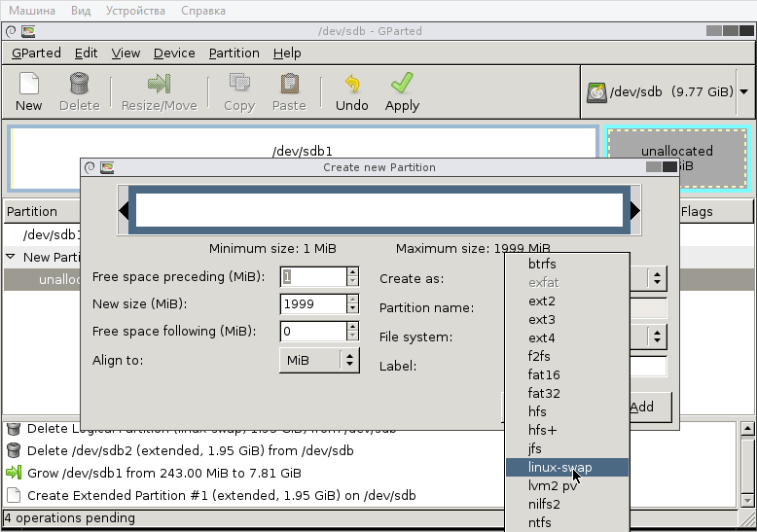757x532 pixels.
Task: Click Free space following spinner arrows
Action: (352, 332)
